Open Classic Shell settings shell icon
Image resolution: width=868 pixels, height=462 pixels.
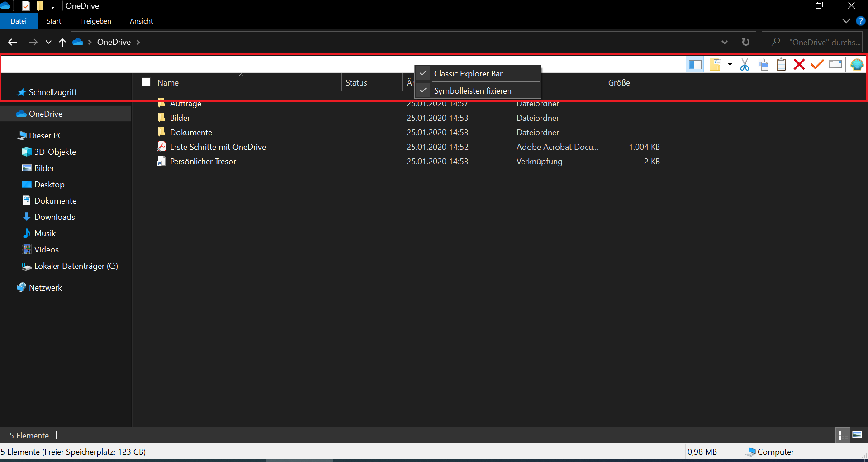(x=857, y=64)
